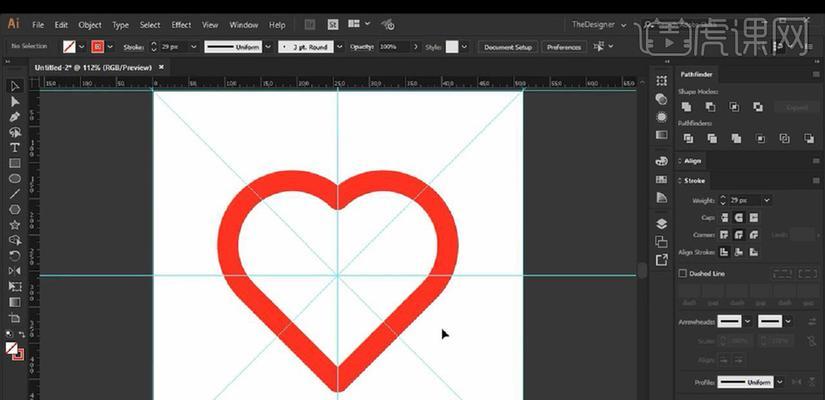Click the Trim pathfinder icon
The width and height of the screenshot is (825, 400).
point(712,138)
